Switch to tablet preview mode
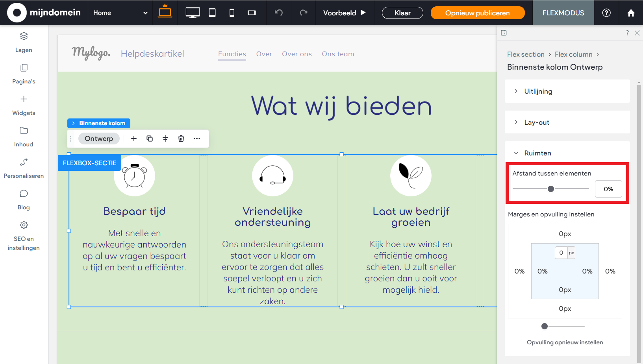Screen dimensions: 643x364 pos(212,13)
